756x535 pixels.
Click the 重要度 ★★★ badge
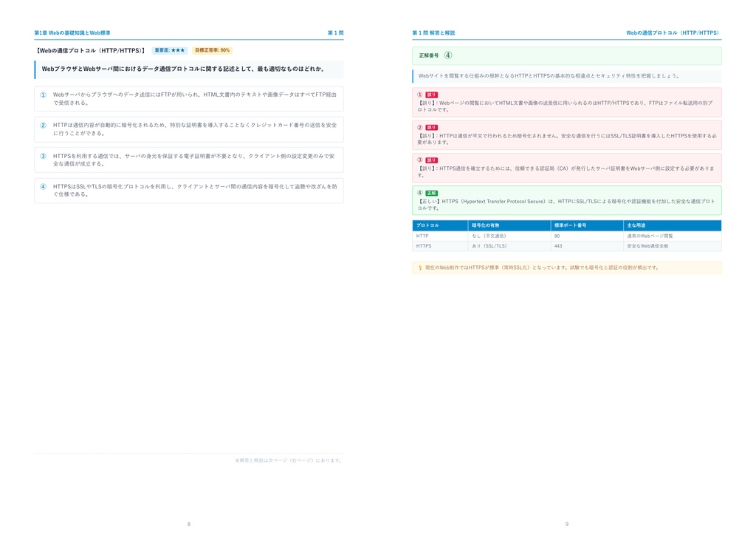click(170, 50)
